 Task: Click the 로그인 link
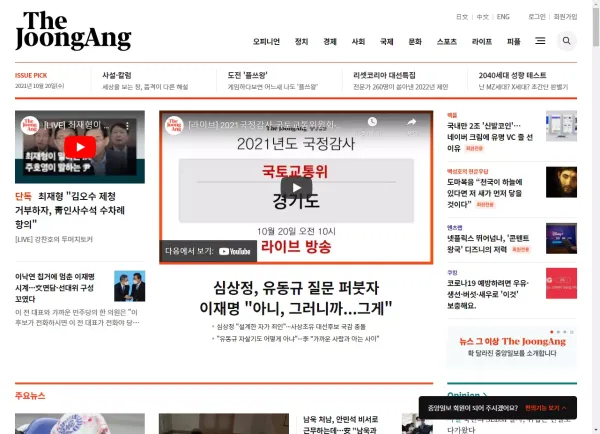pos(536,17)
